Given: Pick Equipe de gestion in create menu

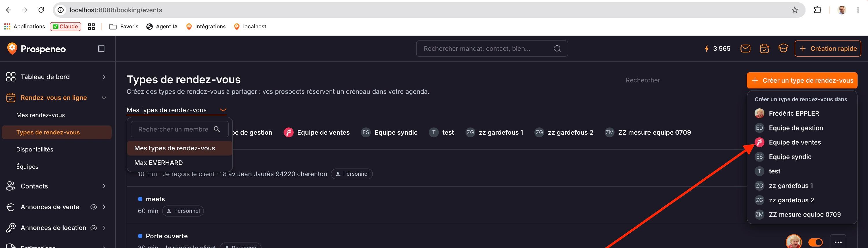Looking at the screenshot, I should (802, 128).
